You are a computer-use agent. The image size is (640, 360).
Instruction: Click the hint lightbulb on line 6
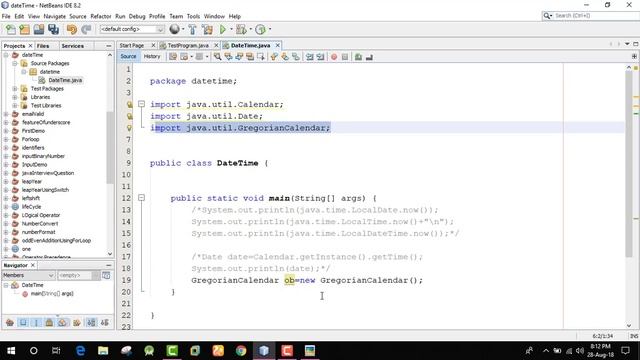129,128
